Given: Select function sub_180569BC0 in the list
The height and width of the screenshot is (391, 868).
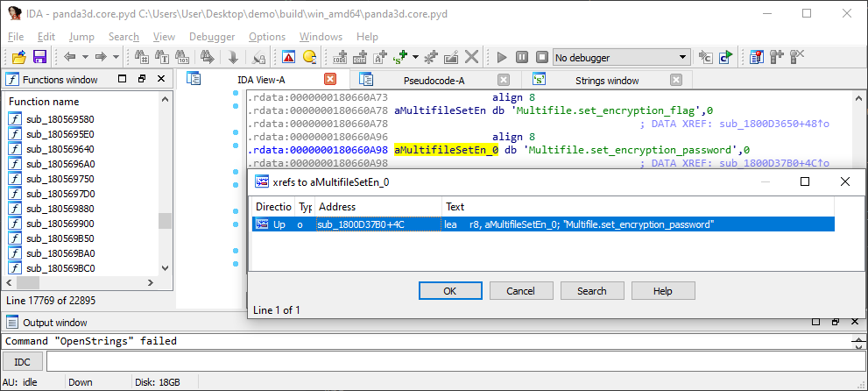Looking at the screenshot, I should 60,268.
